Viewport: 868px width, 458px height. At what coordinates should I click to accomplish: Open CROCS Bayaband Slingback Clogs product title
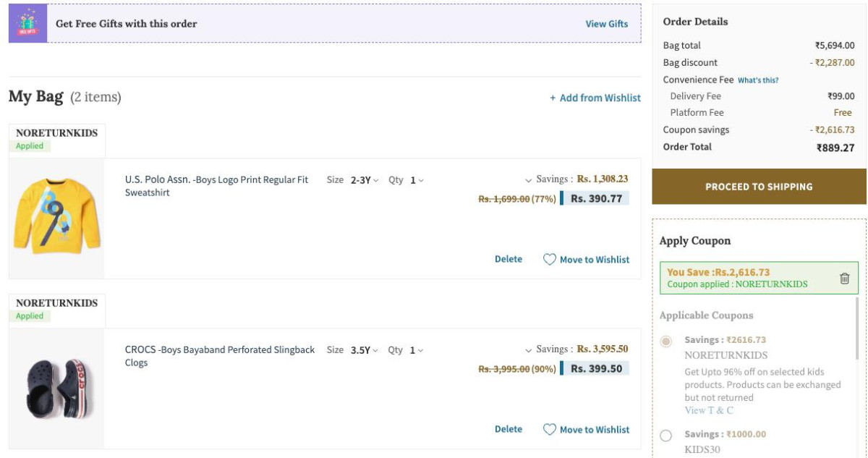coord(220,356)
